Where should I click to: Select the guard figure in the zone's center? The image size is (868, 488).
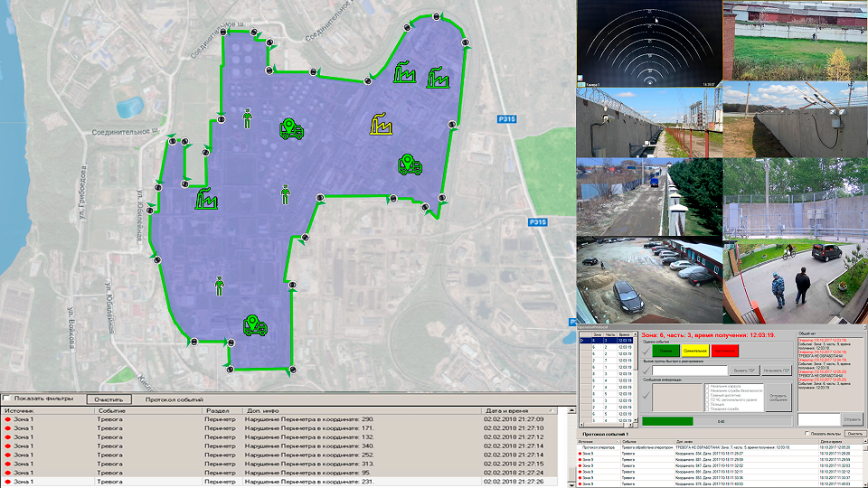[x=285, y=195]
